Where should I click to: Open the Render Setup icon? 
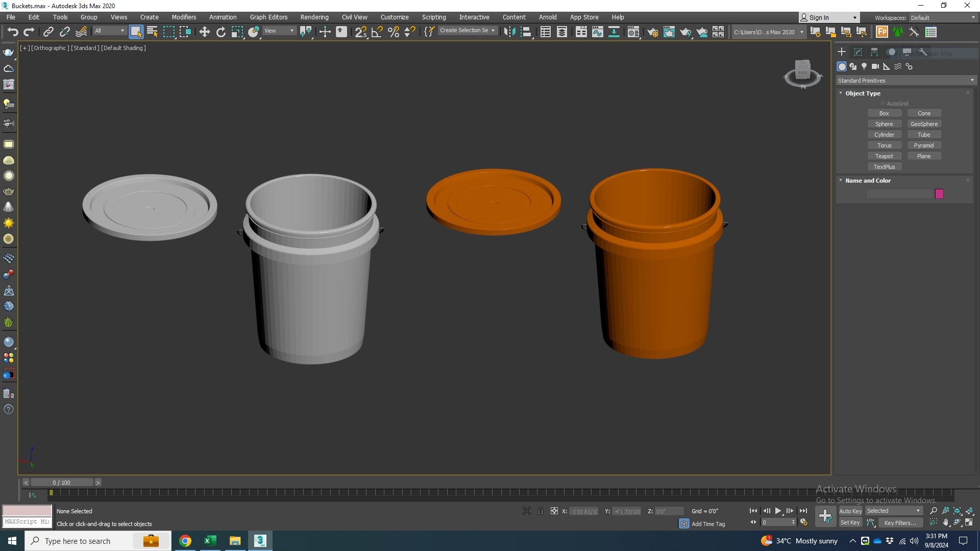pos(653,32)
